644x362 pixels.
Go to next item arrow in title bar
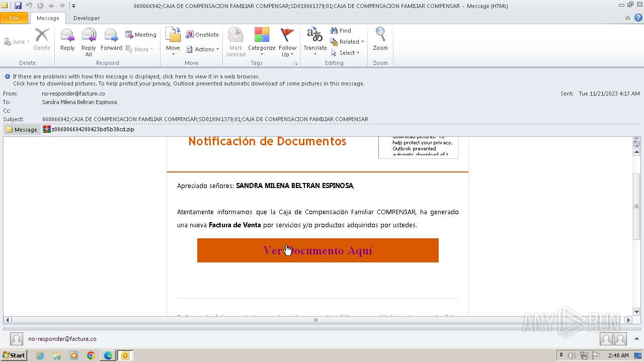(62, 6)
